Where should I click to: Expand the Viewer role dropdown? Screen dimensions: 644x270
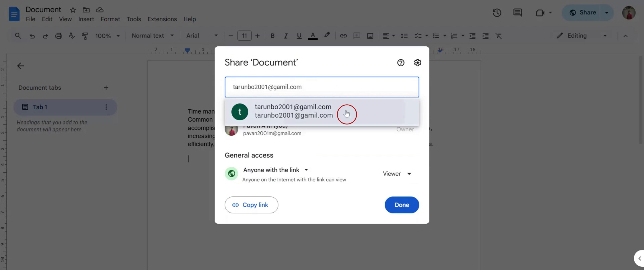pyautogui.click(x=397, y=174)
